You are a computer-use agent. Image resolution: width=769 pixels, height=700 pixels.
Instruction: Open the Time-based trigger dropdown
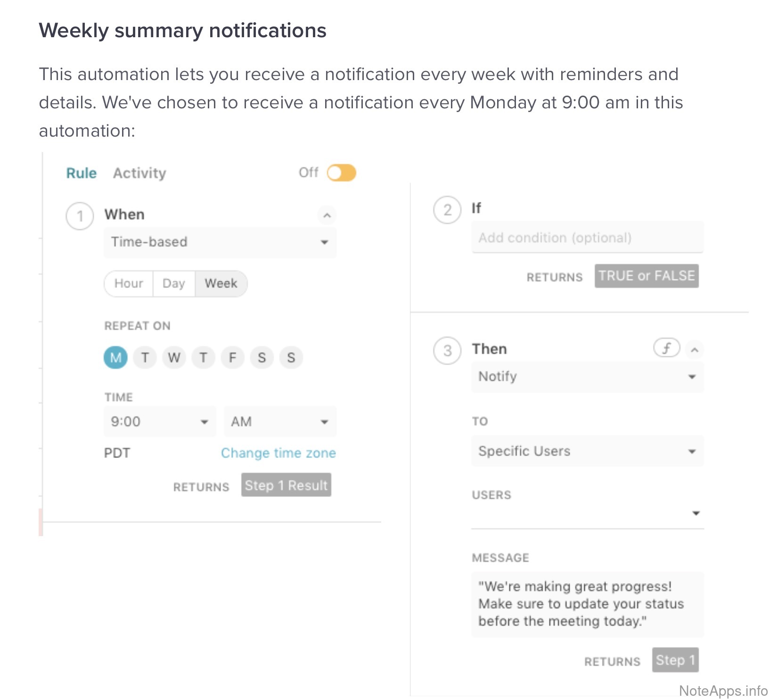(x=220, y=242)
